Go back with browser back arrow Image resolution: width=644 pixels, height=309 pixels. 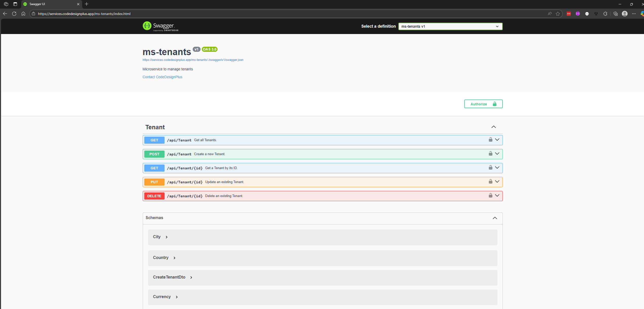(5, 14)
